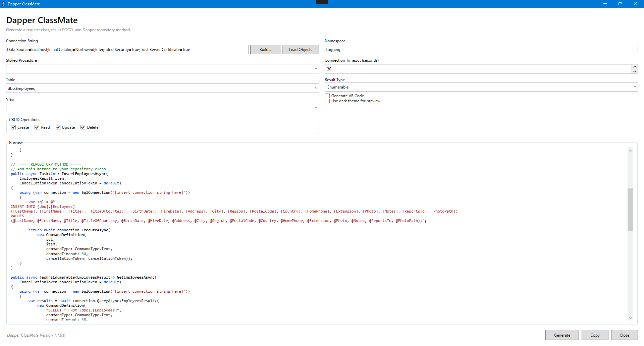Increase connection timeout with up arrow
This screenshot has width=644, height=346.
click(x=635, y=67)
